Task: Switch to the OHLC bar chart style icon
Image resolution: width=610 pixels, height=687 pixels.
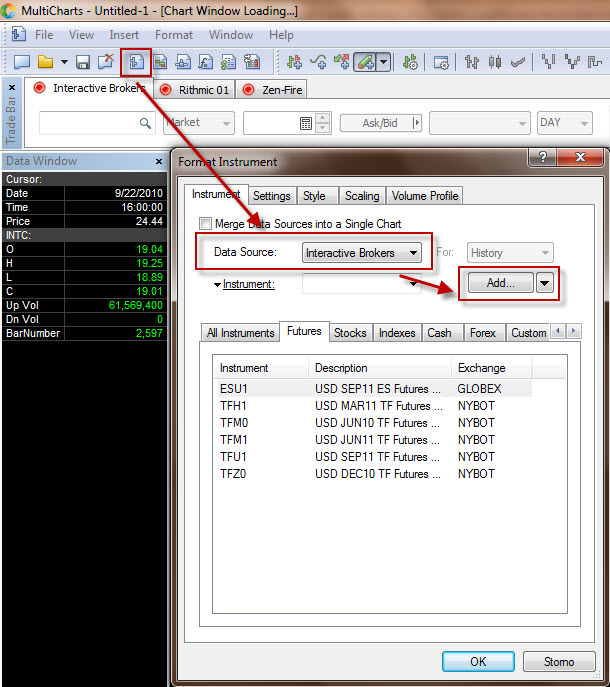Action: [472, 62]
